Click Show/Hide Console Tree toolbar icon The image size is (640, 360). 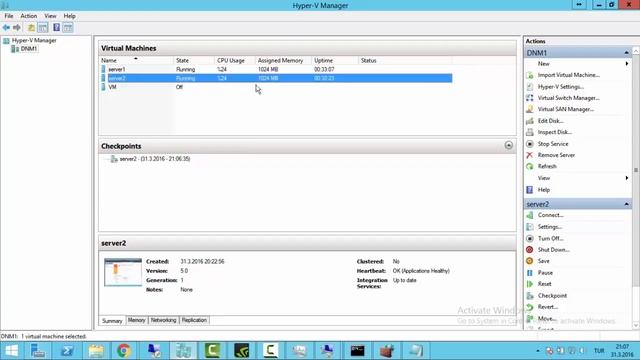43,28
